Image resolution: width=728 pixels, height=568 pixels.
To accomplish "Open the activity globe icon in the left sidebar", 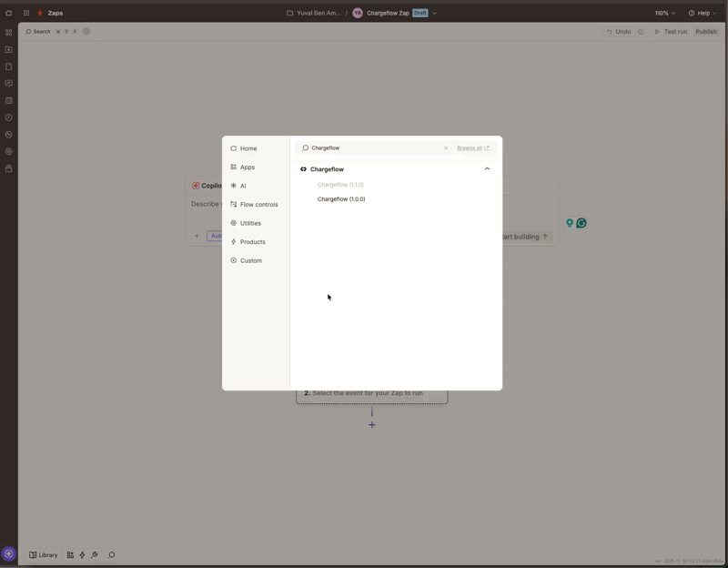I will 8,135.
